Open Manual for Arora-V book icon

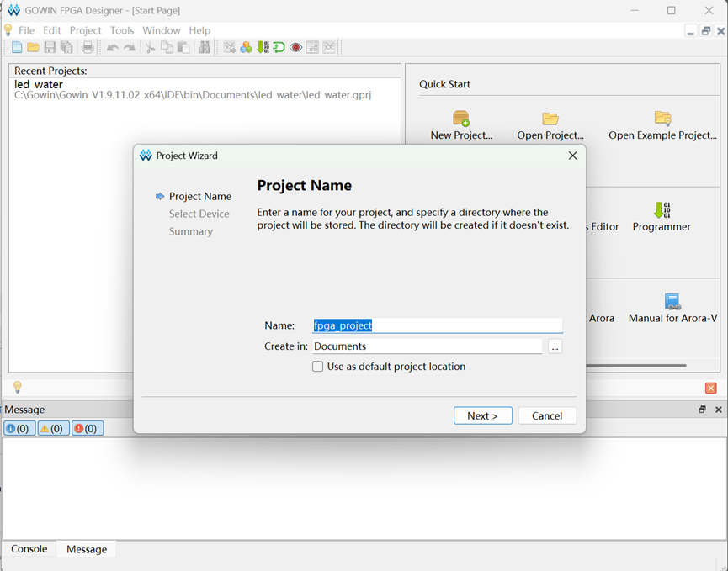[672, 302]
